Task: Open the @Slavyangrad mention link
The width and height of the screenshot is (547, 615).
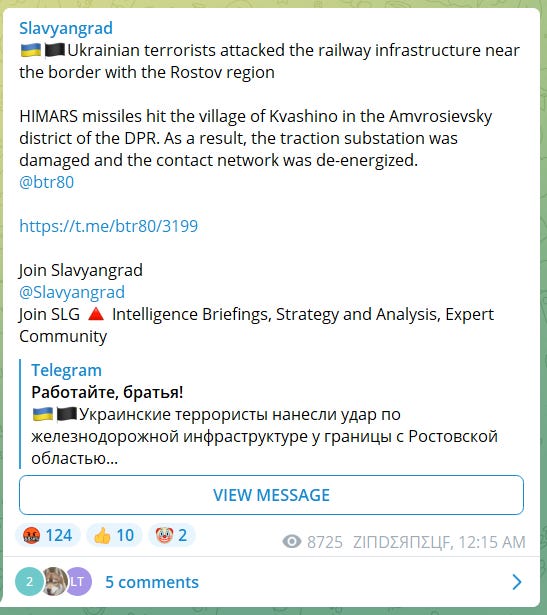Action: point(72,292)
